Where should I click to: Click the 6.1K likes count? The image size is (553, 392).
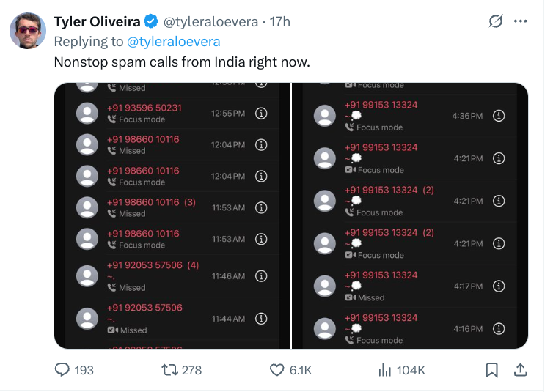pyautogui.click(x=301, y=371)
